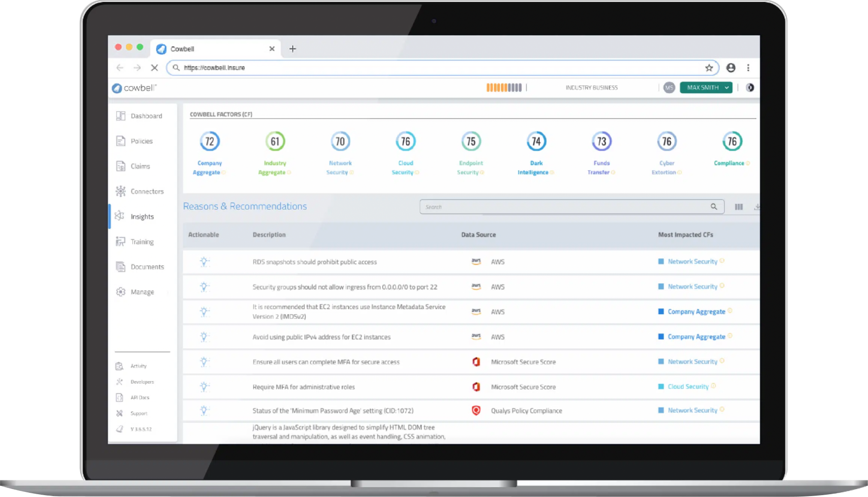Click AWS source in public IPv4 row
The image size is (868, 497).
(x=497, y=337)
